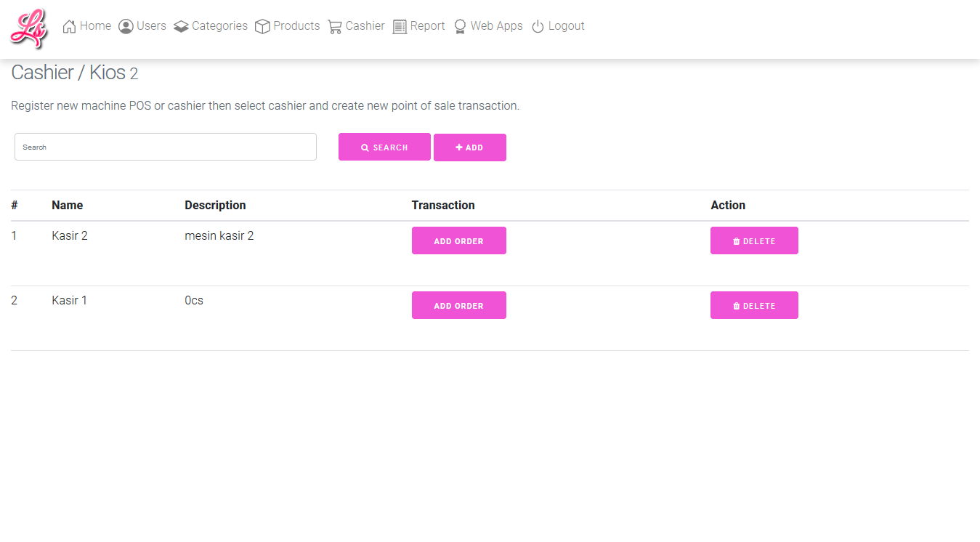This screenshot has width=980, height=542.
Task: Click the Logout power icon
Action: 538,27
